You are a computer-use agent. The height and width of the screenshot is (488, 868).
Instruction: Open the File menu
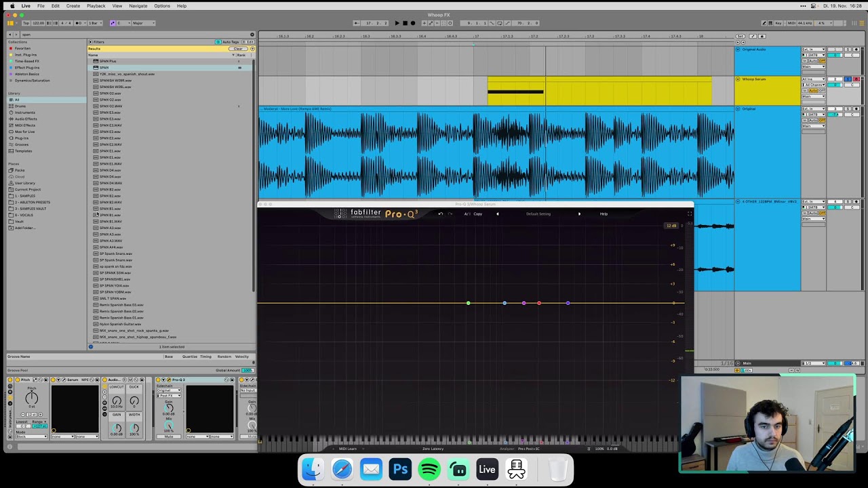[41, 6]
